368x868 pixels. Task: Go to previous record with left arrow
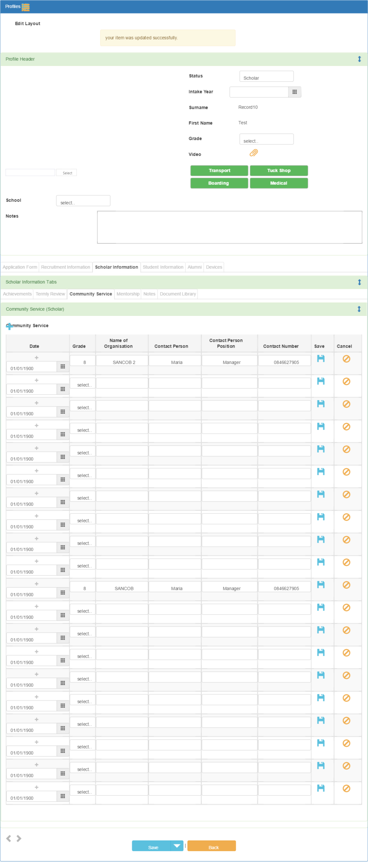pos(9,838)
